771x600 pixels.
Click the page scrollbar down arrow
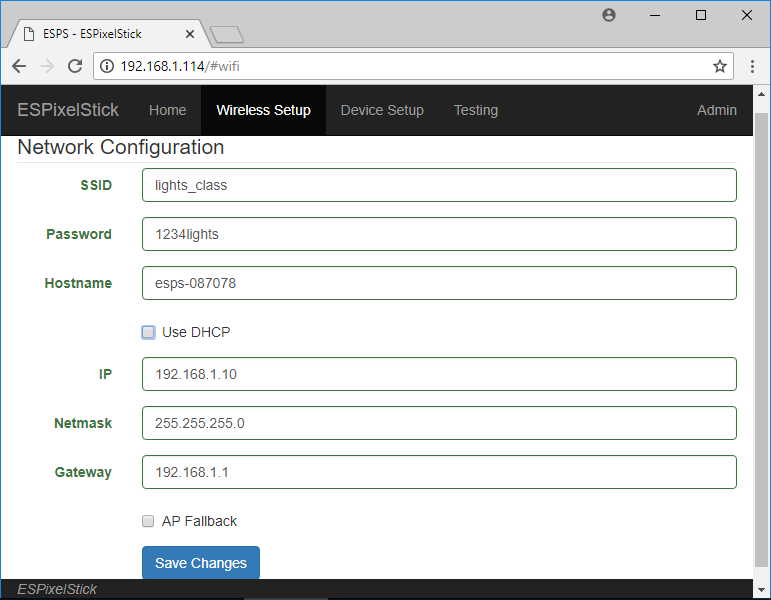[761, 589]
